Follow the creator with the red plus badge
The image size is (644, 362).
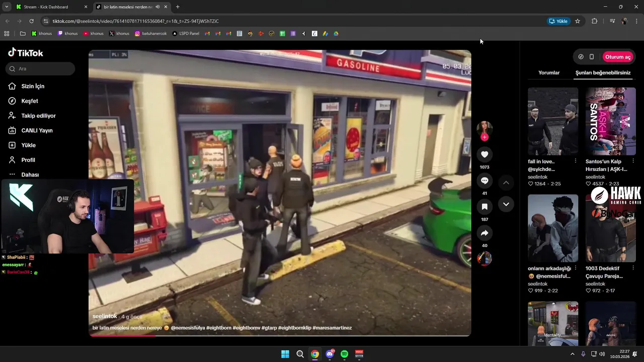click(485, 137)
